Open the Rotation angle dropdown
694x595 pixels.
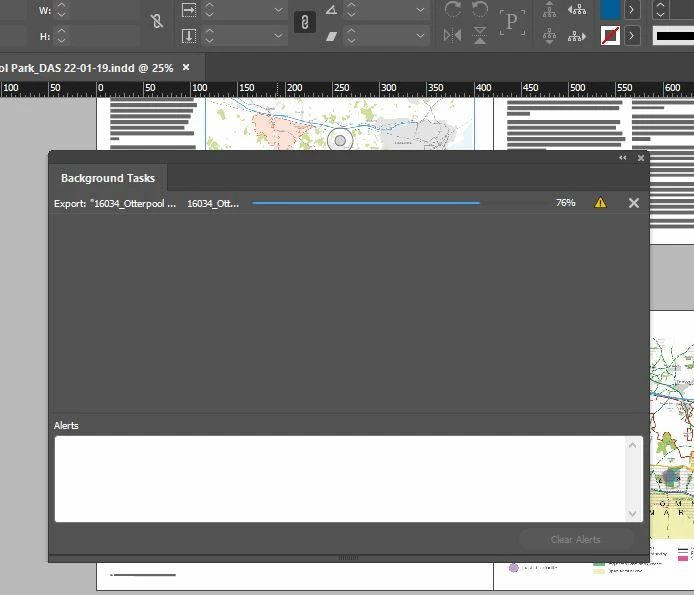click(x=420, y=10)
